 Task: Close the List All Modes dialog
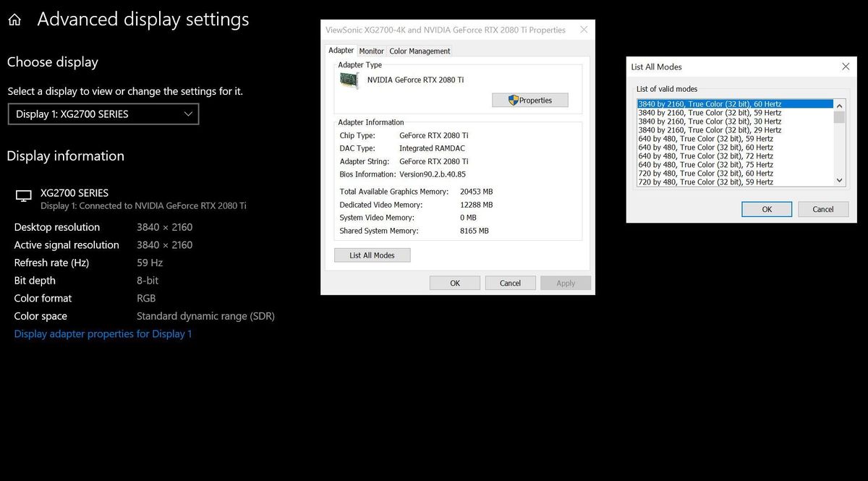[x=846, y=67]
